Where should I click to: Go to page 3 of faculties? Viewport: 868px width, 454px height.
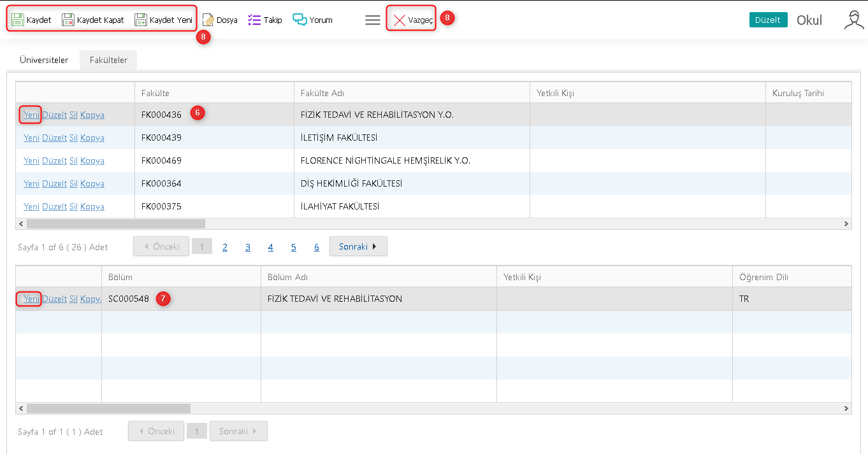point(248,247)
